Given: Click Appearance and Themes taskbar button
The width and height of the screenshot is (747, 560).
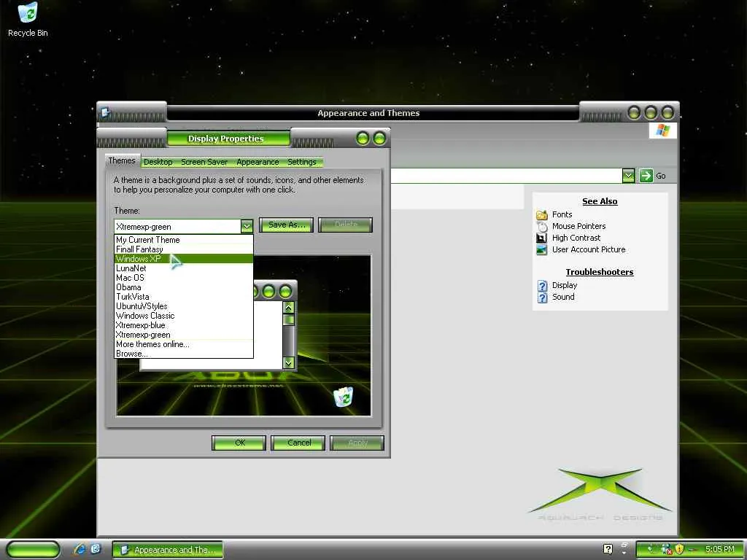Looking at the screenshot, I should coord(167,550).
